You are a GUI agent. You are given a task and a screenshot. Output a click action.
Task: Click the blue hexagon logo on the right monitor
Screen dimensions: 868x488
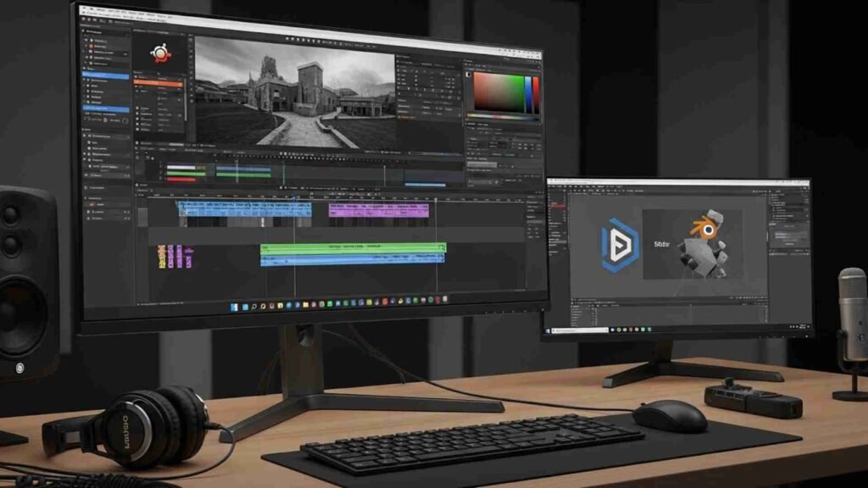619,245
